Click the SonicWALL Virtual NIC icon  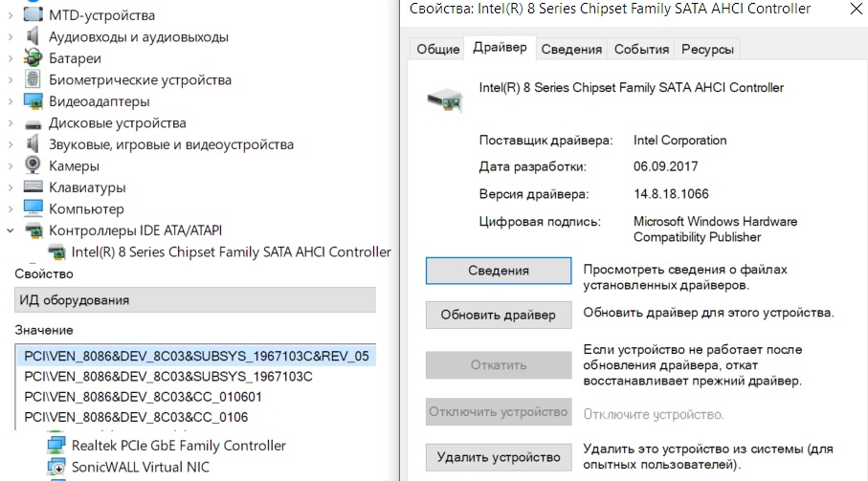(56, 468)
